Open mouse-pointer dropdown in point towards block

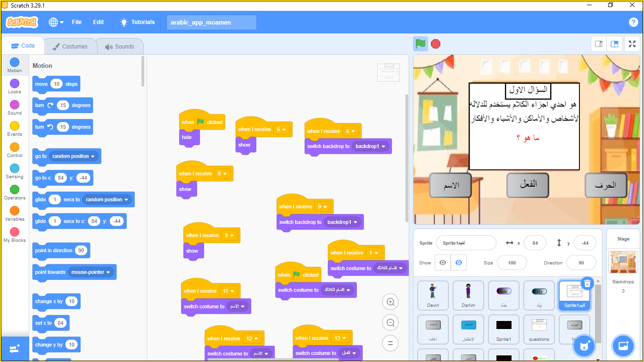tap(91, 272)
